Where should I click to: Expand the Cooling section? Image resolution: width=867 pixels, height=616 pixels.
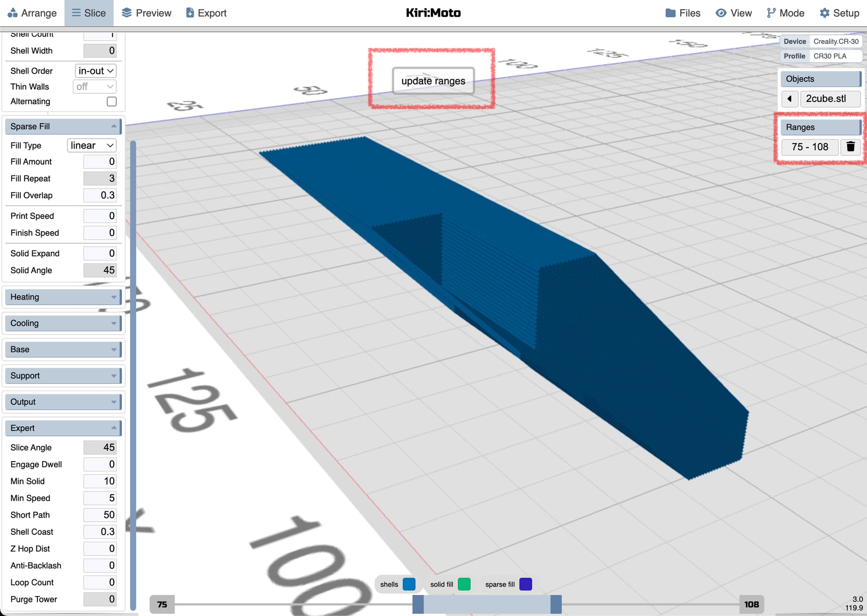[63, 323]
